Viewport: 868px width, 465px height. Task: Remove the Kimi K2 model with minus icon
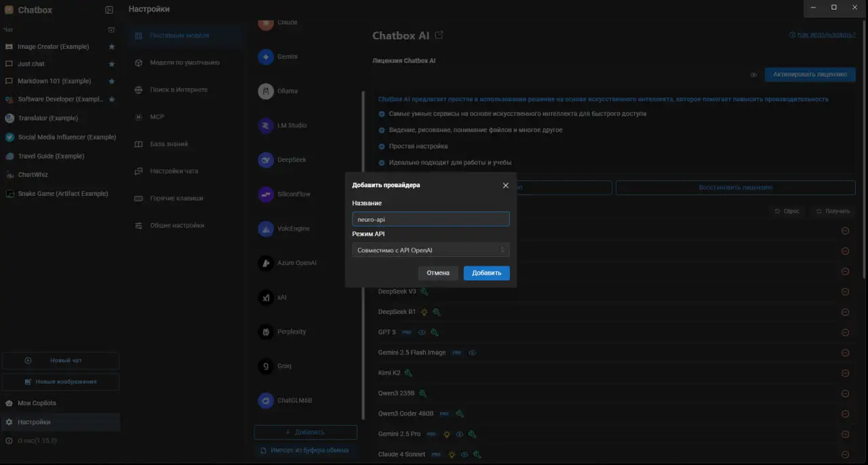(x=845, y=373)
